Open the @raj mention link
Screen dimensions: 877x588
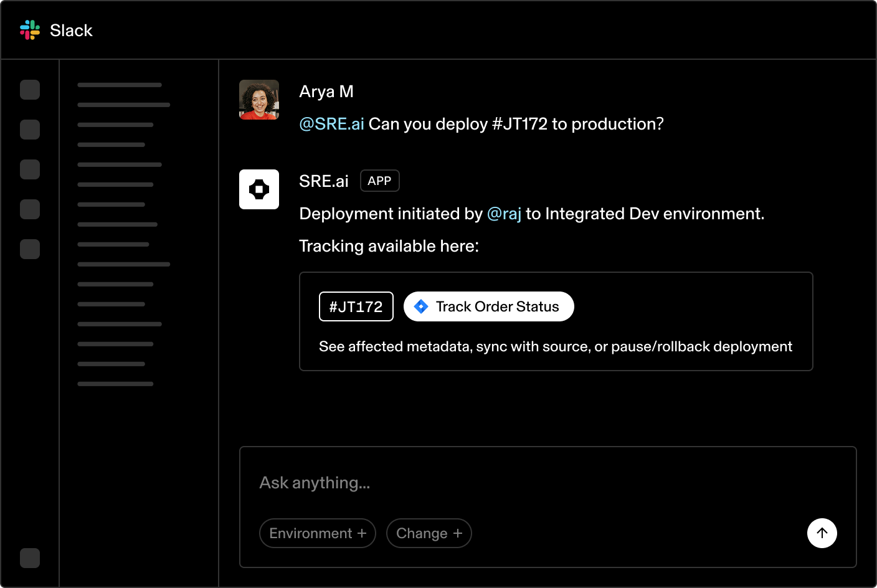click(504, 214)
